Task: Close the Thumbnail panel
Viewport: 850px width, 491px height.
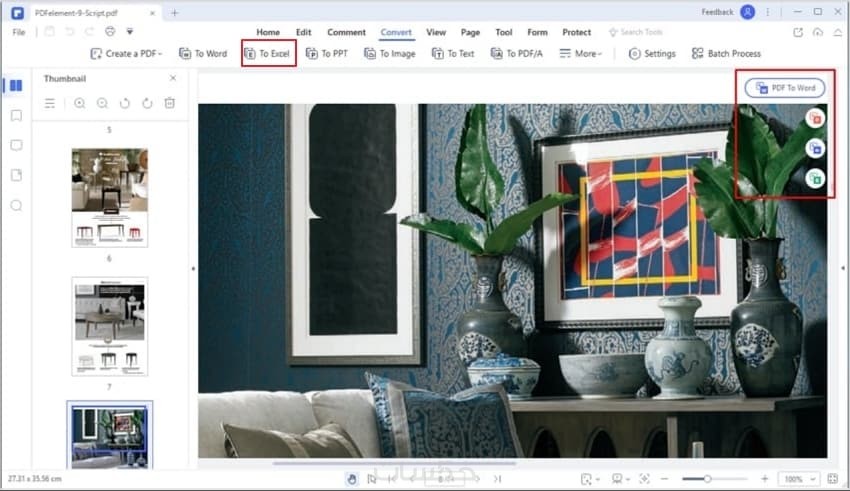Action: tap(173, 78)
